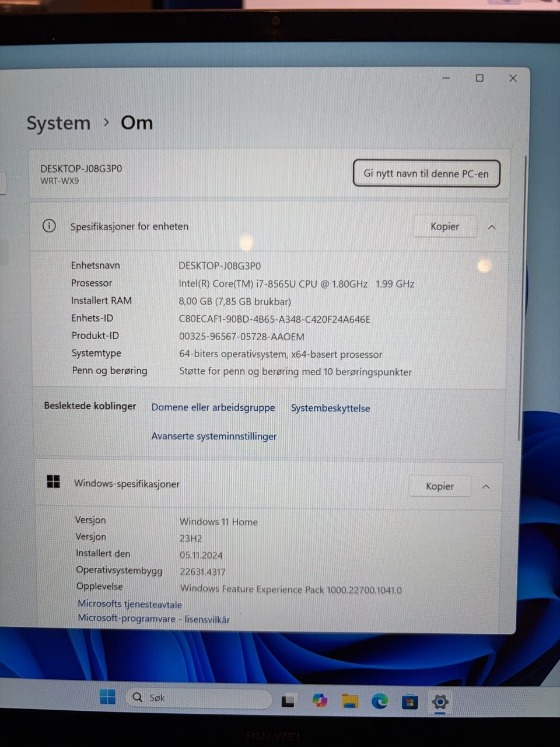Screen dimensions: 560x747
Task: Open Microsoft Edge from the taskbar
Action: point(380,701)
